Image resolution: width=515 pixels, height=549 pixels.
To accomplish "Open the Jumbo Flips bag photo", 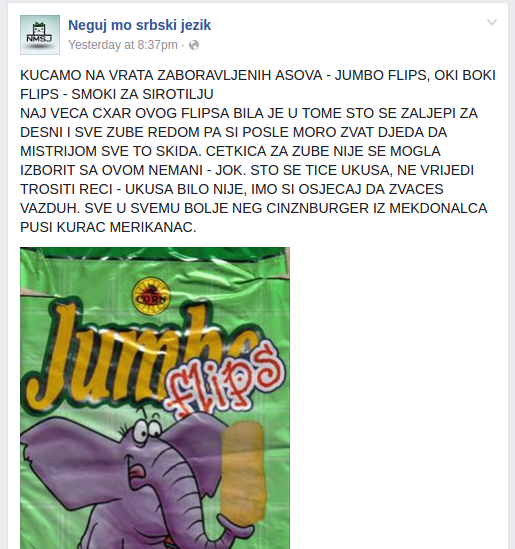I will (155, 398).
